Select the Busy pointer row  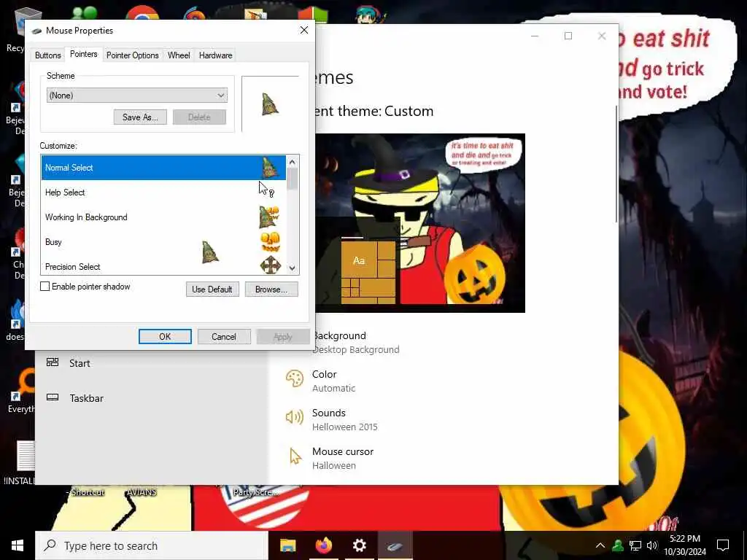[x=163, y=242]
